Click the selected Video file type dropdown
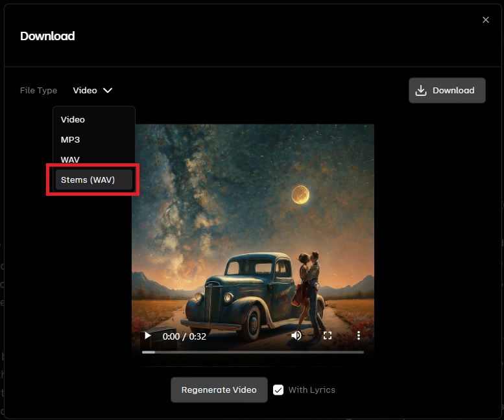 [x=85, y=91]
